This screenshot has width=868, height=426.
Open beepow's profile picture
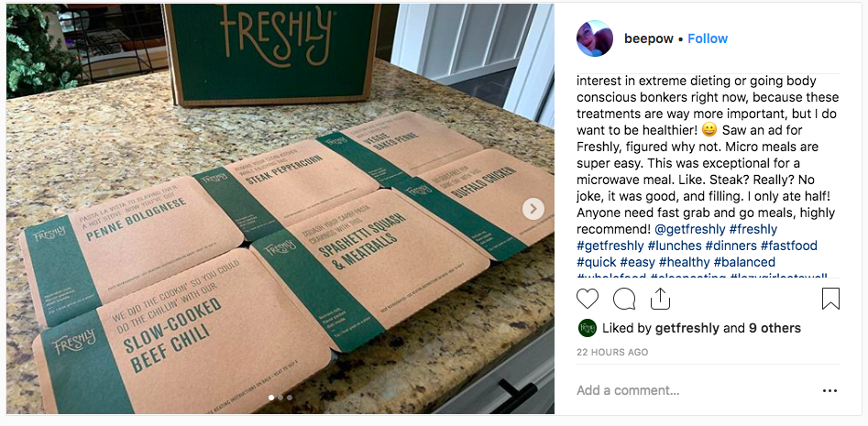tap(594, 38)
